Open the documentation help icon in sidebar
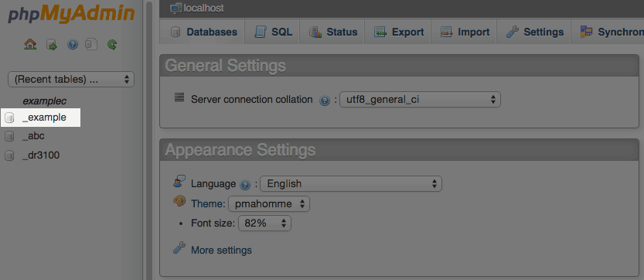This screenshot has height=280, width=644. (x=73, y=44)
